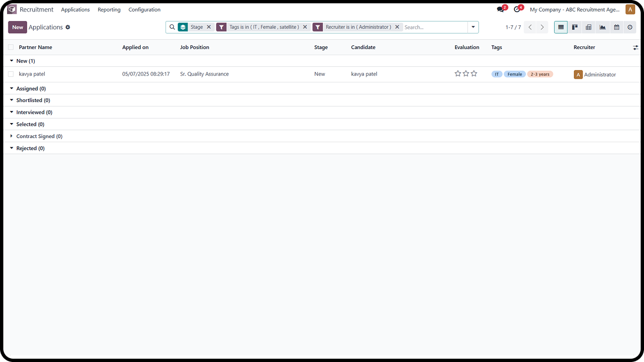Click the New button
This screenshot has width=644, height=362.
18,27
